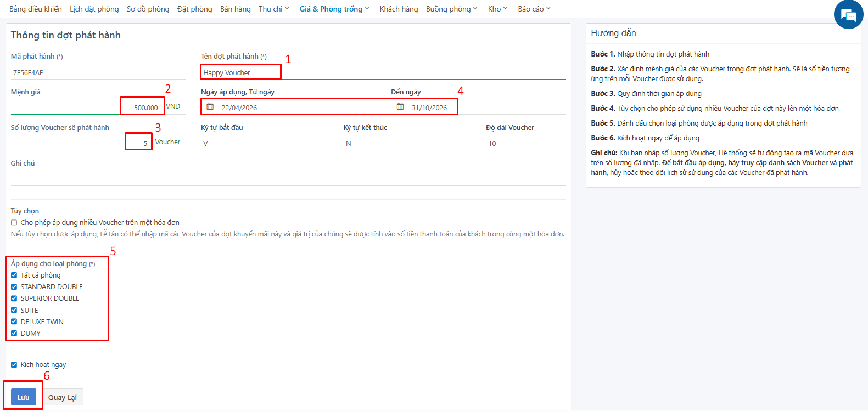Expand the Giá & Phòng trống menu
Screen dimensions: 868x412
click(335, 9)
